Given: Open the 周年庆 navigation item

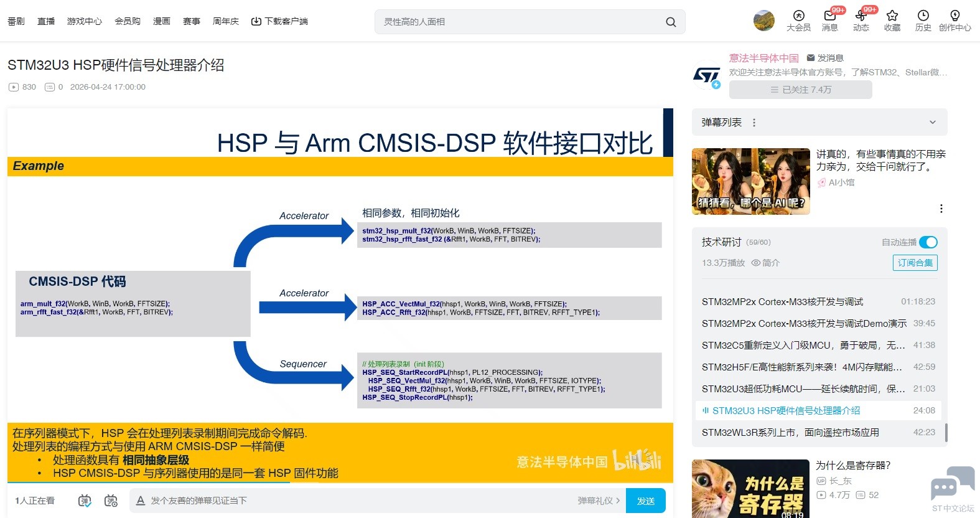Looking at the screenshot, I should tap(226, 21).
